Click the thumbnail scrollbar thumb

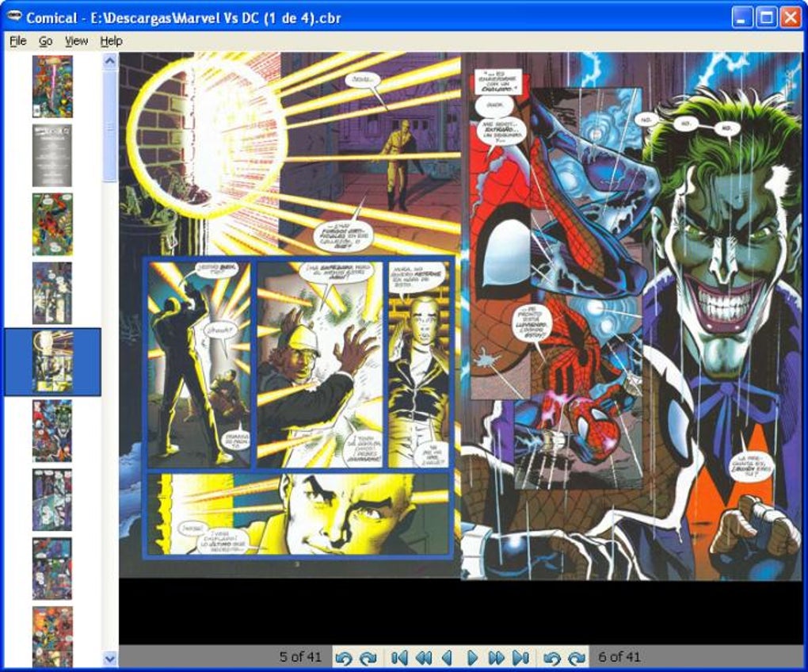click(110, 126)
